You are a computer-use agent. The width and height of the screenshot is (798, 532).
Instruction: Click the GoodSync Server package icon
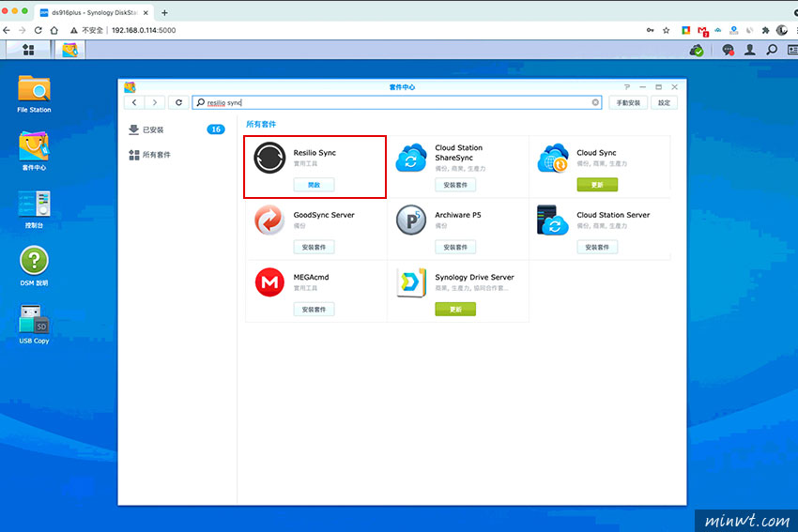269,220
